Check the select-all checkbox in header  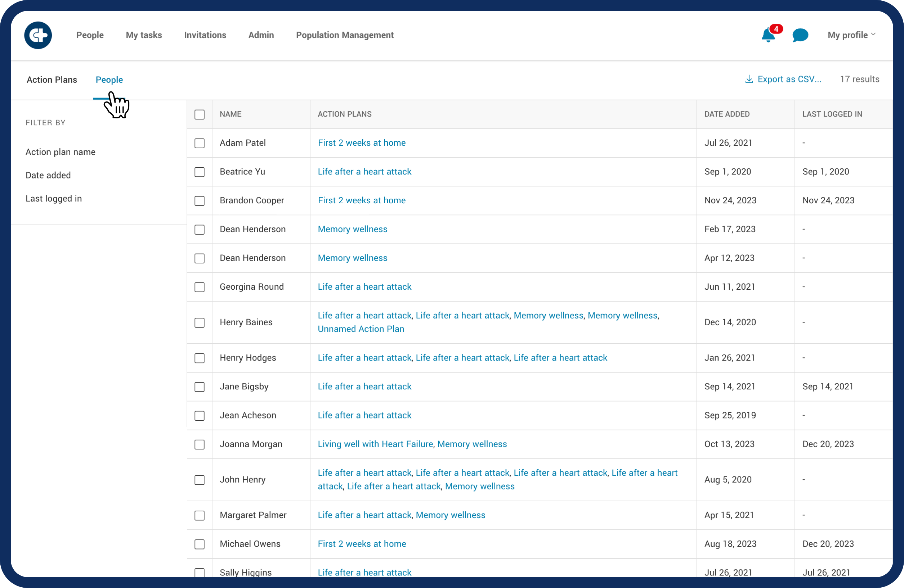[x=200, y=114]
